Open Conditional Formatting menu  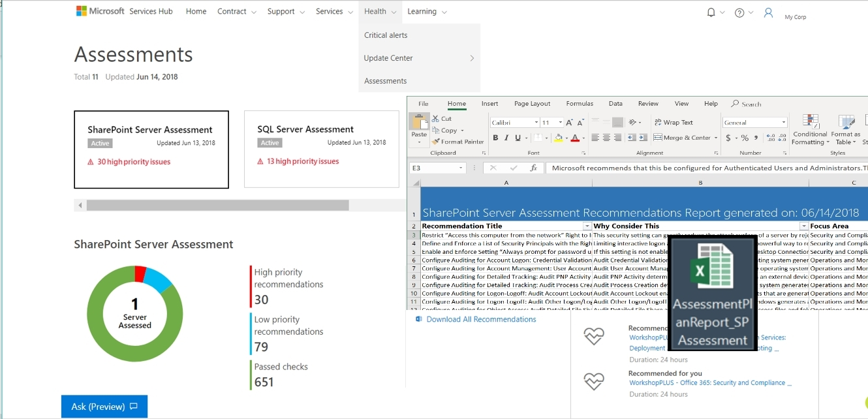pyautogui.click(x=810, y=129)
